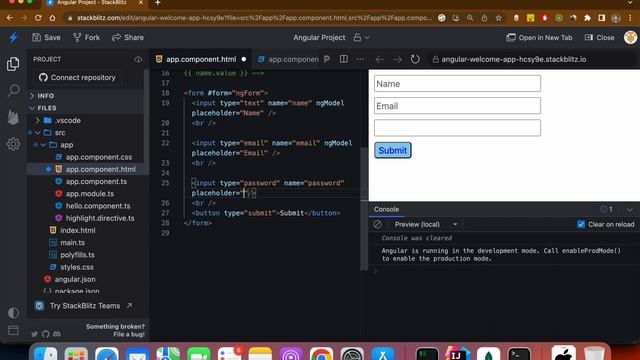Screen dimensions: 640x360
Task: Open StackBlitz Twitter icon
Action: coord(35,334)
